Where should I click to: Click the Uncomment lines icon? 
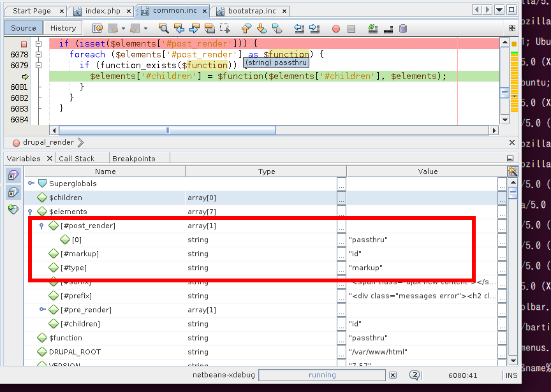pyautogui.click(x=388, y=29)
